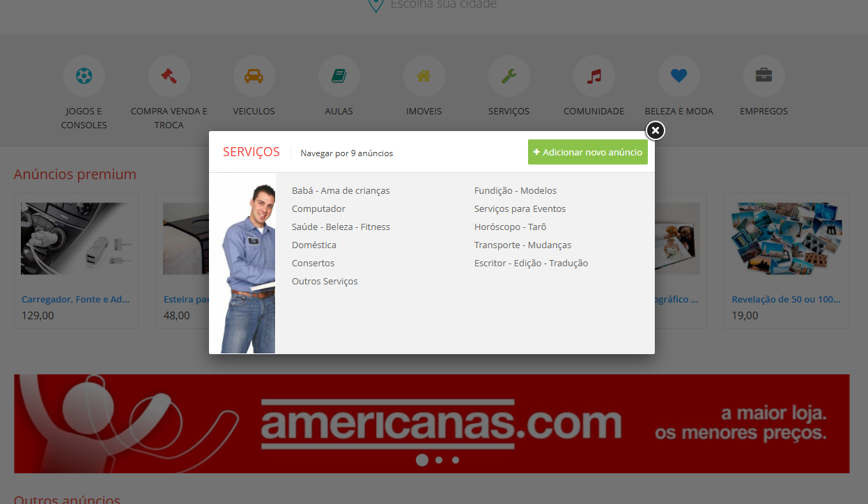Click Adicionar novo anúncio button

(x=588, y=152)
